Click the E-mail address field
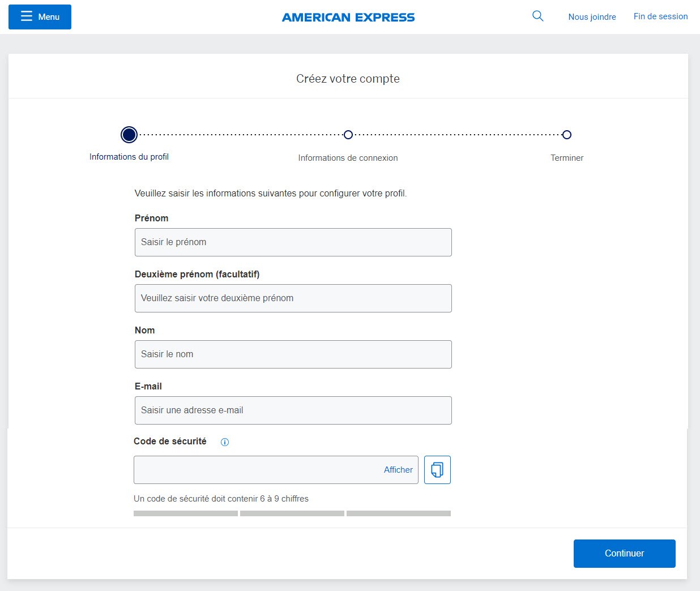 (293, 410)
